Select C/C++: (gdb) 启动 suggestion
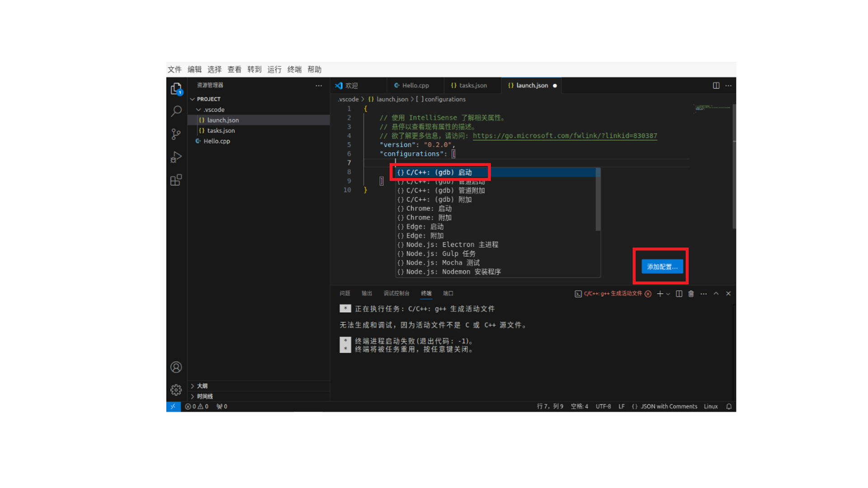This screenshot has height=488, width=868. pyautogui.click(x=439, y=173)
